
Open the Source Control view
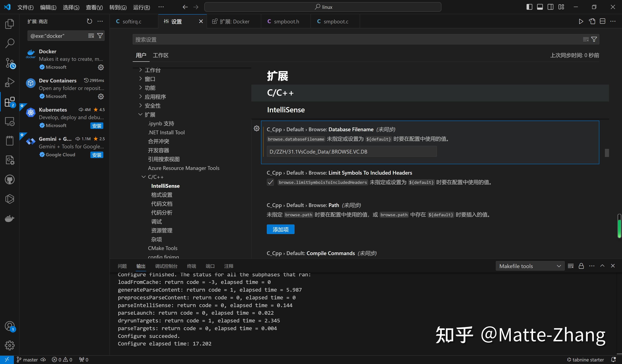[10, 63]
